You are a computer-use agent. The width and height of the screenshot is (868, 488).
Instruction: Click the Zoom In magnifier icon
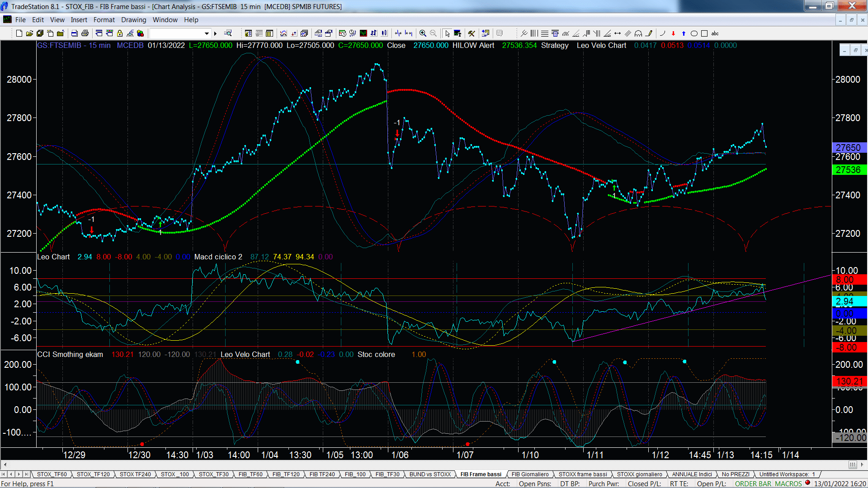click(x=423, y=33)
